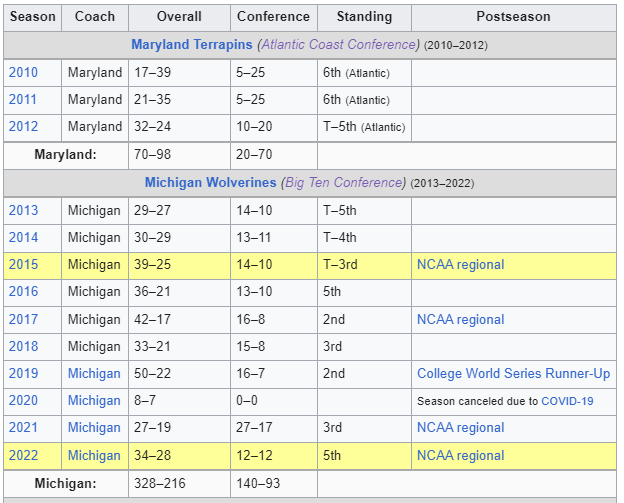The height and width of the screenshot is (503, 624).
Task: Open the 2011 season link
Action: 22,99
